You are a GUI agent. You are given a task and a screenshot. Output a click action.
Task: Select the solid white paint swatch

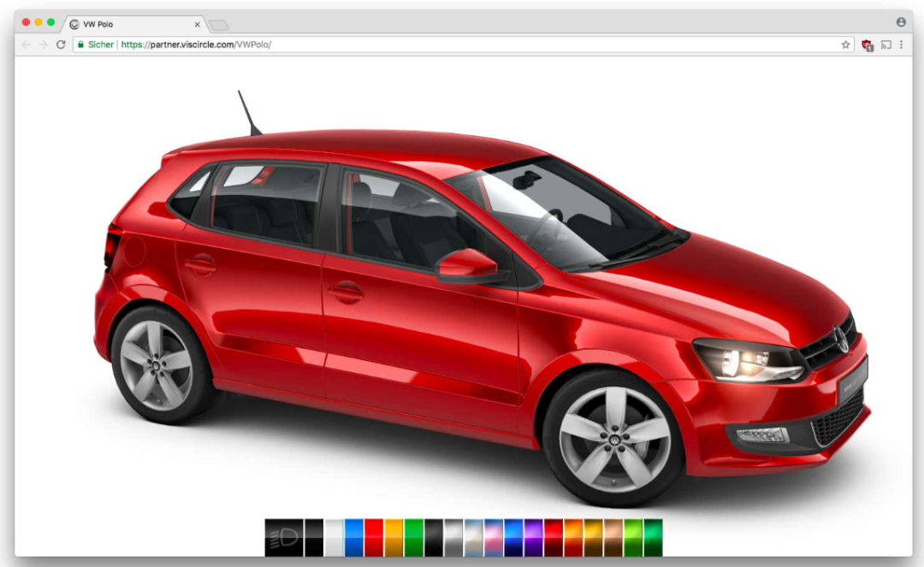coord(334,537)
